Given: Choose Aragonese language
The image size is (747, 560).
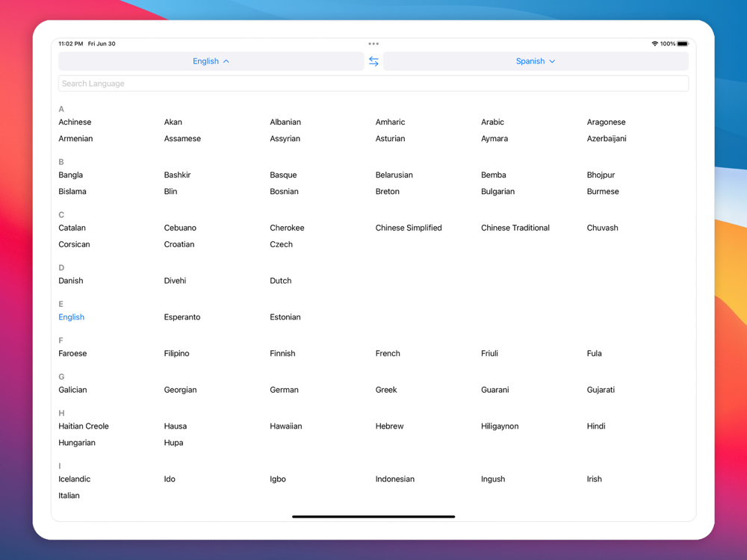Looking at the screenshot, I should pos(606,122).
